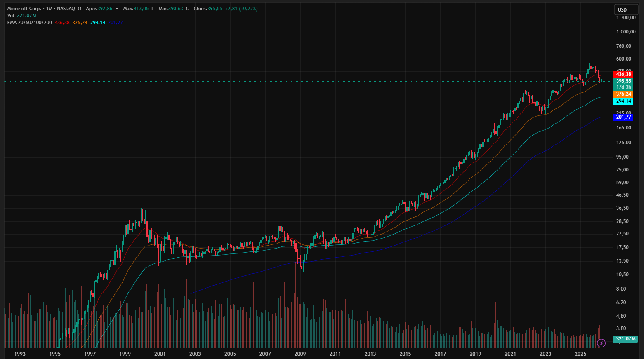Click cyan 294,14 value in EMA legend
Image resolution: width=644 pixels, height=359 pixels.
98,23
